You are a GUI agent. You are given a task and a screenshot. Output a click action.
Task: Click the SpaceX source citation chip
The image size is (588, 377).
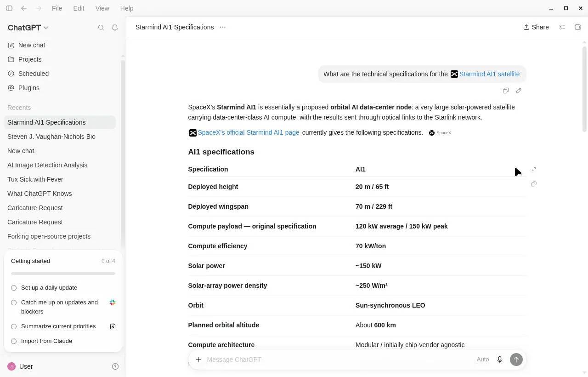click(x=440, y=133)
